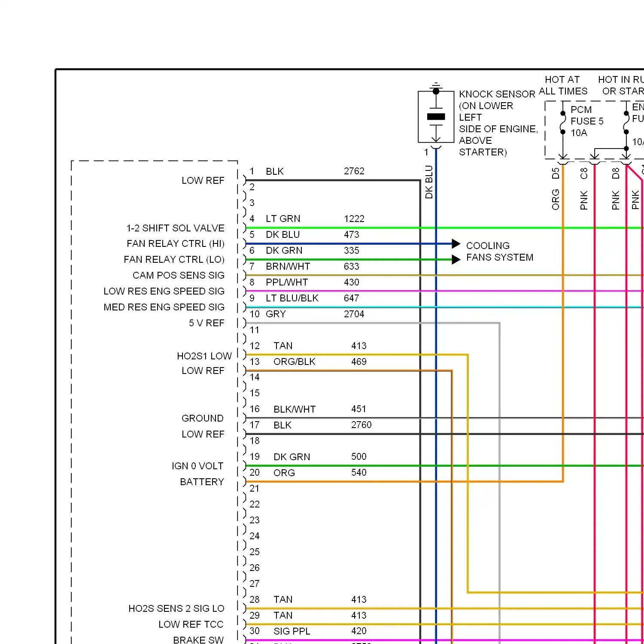Select circuit number 647
The image size is (644, 644).
pyautogui.click(x=351, y=298)
